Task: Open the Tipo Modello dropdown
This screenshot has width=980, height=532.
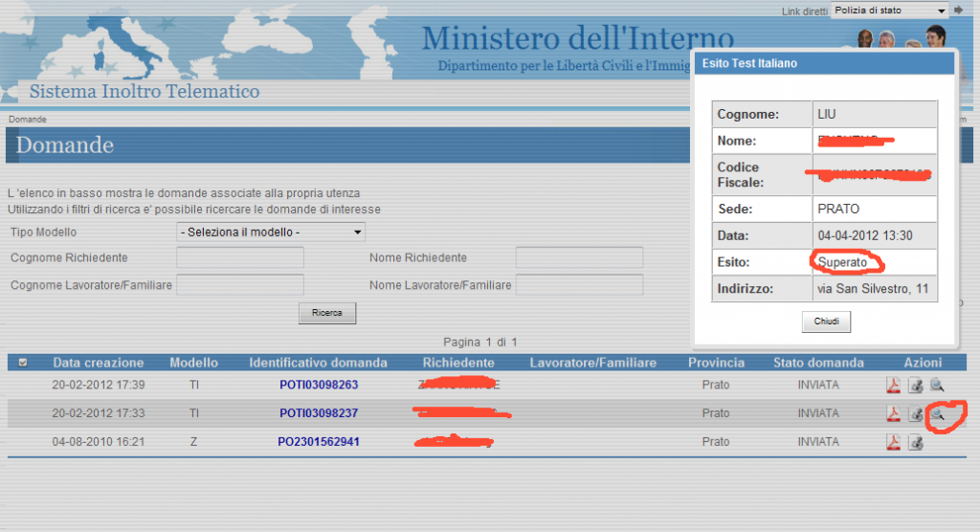Action: click(x=271, y=232)
